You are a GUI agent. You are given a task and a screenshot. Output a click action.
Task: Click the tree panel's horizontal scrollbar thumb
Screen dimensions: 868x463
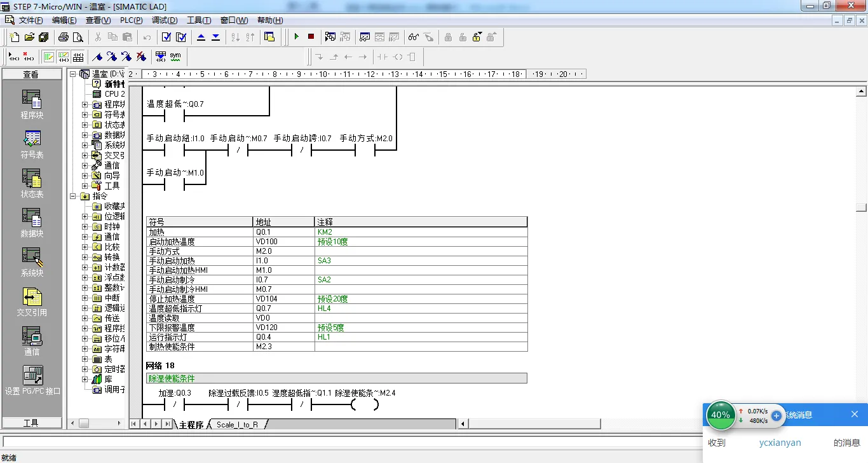click(x=84, y=423)
